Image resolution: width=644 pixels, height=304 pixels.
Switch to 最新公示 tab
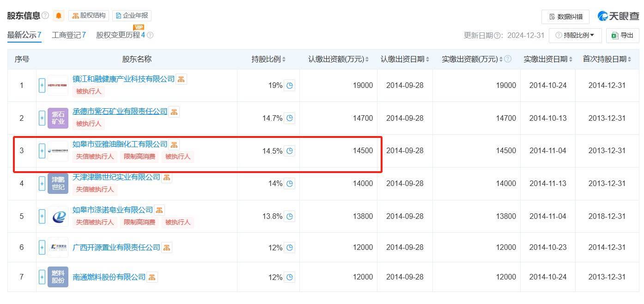click(24, 35)
